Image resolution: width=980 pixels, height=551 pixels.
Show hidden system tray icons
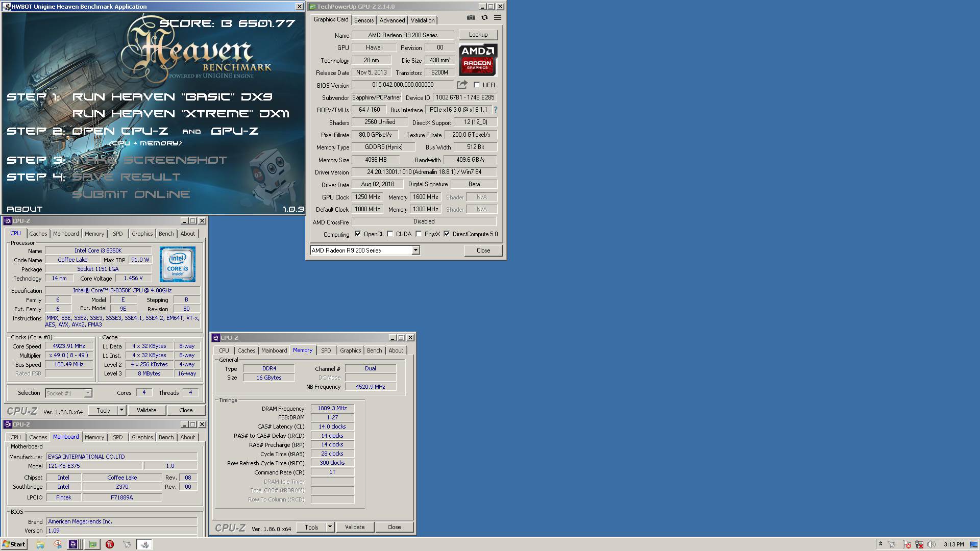tap(880, 544)
